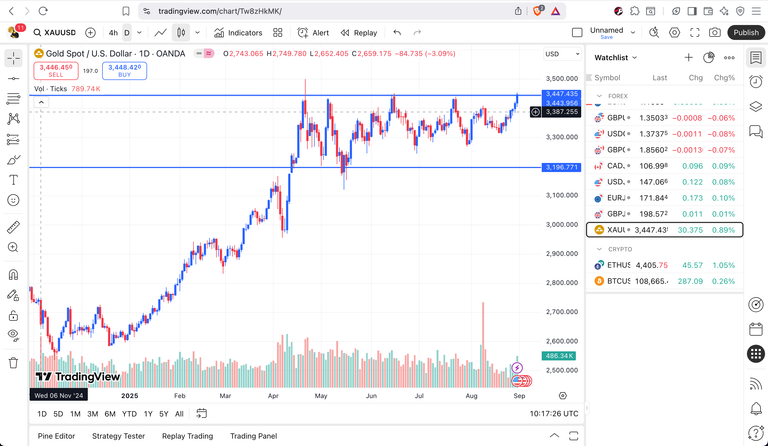Screen dimensions: 768x446
Task: Select the crosshair cursor tool
Action: [13, 58]
